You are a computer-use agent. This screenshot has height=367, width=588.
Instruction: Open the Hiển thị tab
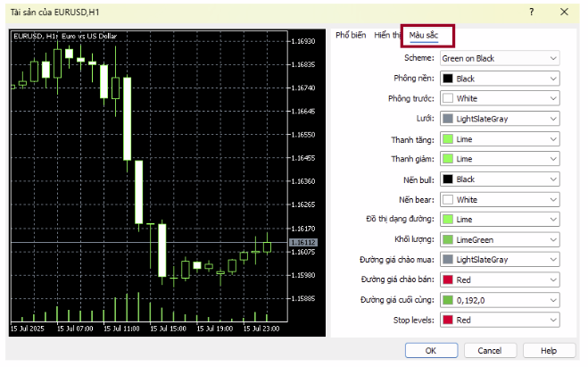(387, 35)
